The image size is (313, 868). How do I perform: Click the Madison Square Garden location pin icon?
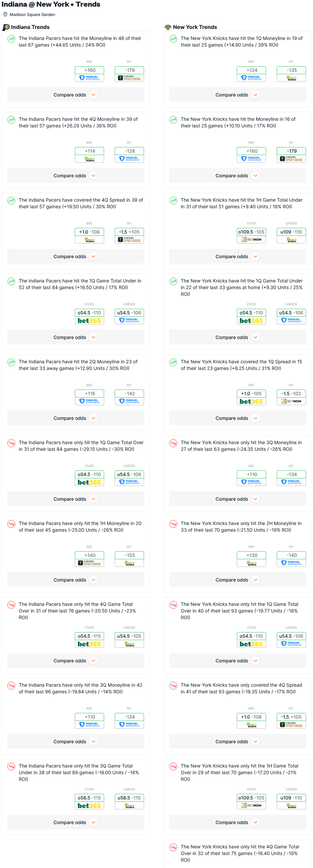coord(5,15)
